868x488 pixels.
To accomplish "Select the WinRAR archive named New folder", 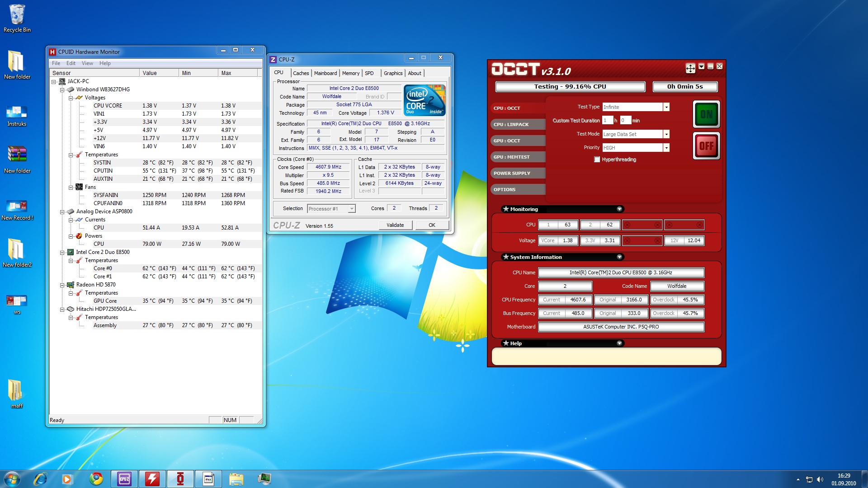I will pos(17,159).
